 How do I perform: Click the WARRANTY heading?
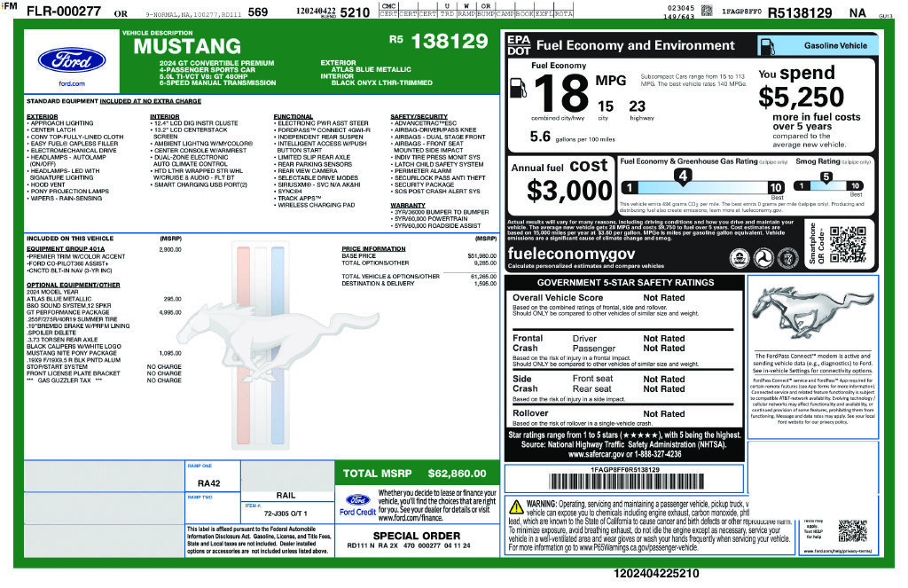point(408,205)
